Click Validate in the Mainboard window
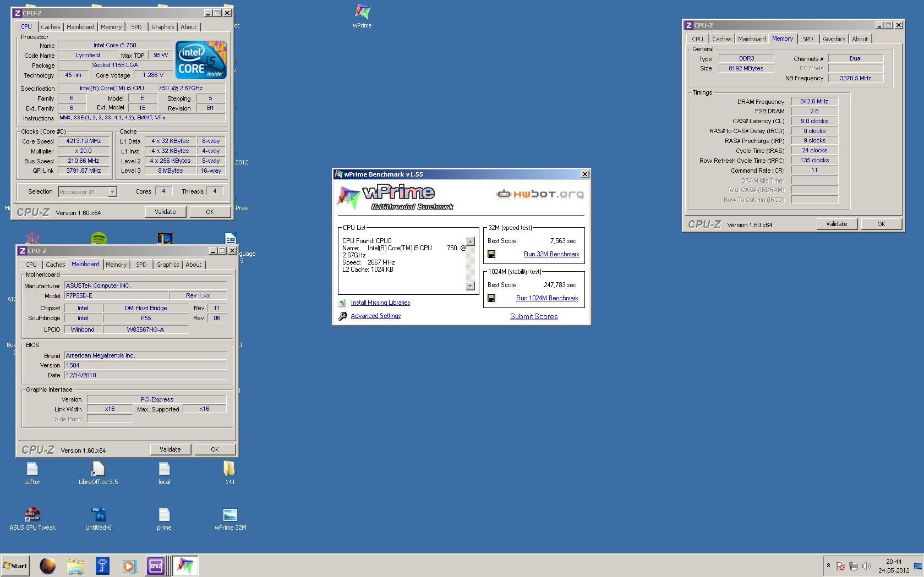The width and height of the screenshot is (924, 577). click(x=170, y=449)
